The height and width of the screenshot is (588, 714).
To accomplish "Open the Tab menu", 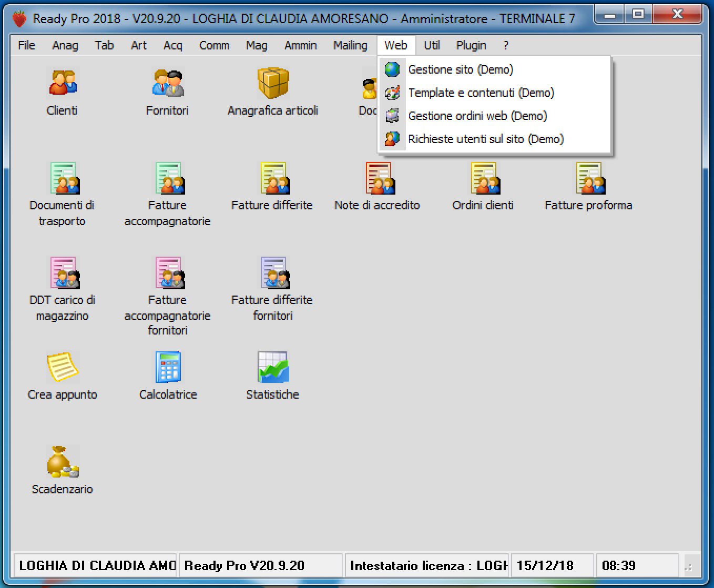I will click(104, 45).
